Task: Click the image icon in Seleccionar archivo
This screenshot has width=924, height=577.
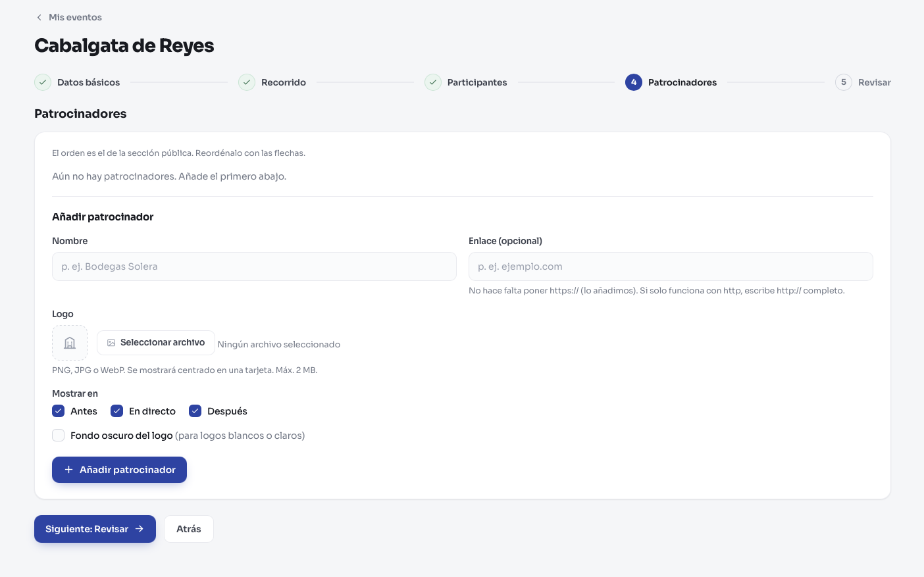Action: [x=111, y=343]
